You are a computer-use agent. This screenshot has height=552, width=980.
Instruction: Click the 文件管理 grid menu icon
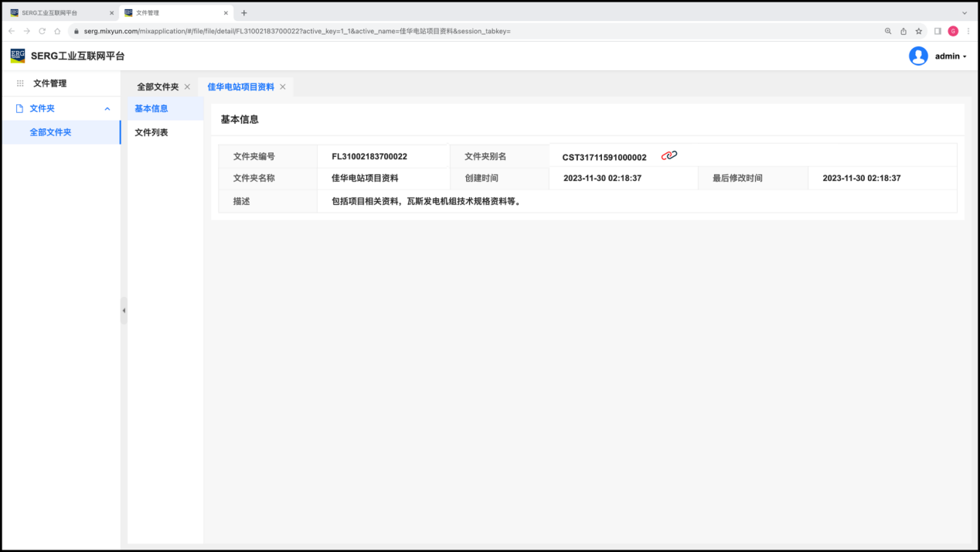(x=20, y=83)
